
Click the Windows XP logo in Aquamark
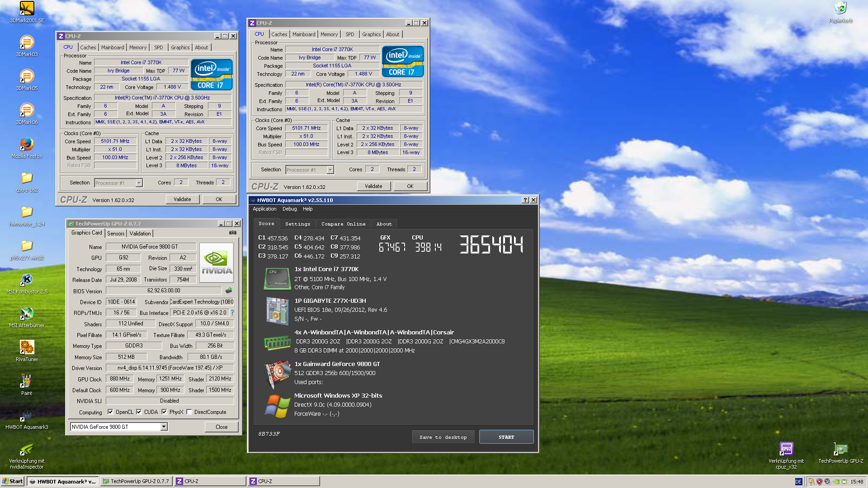pos(277,405)
